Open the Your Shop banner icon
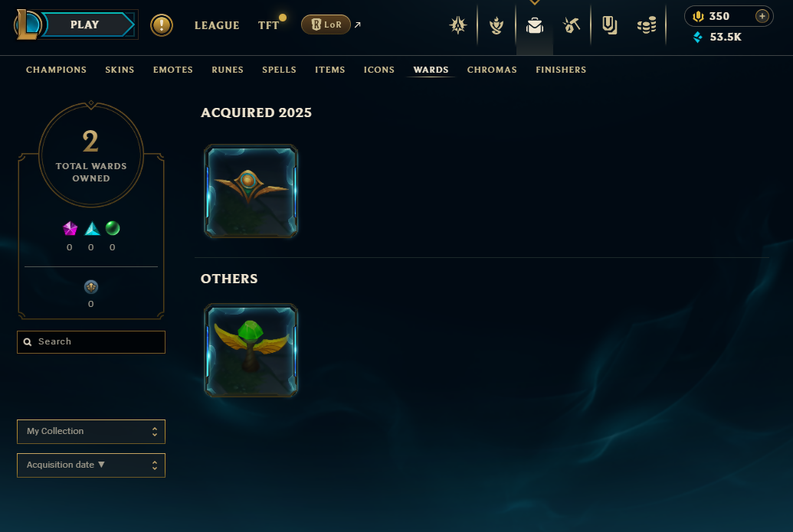Screen dimensions: 793x532 (x=609, y=25)
